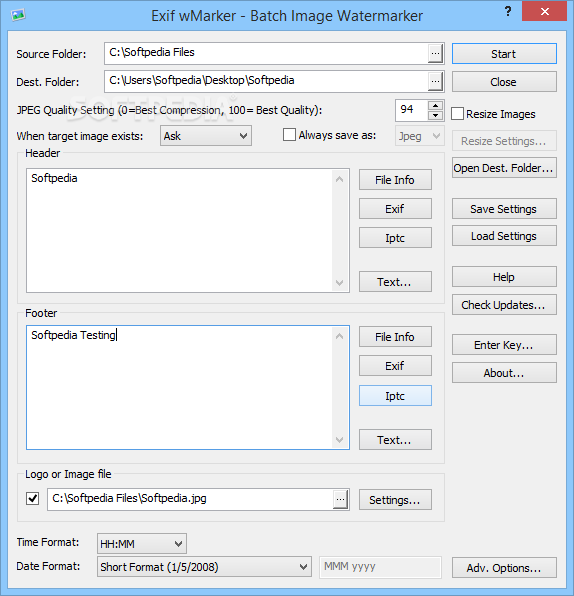Insert Exif tag into Footer
The width and height of the screenshot is (574, 596).
coord(395,366)
